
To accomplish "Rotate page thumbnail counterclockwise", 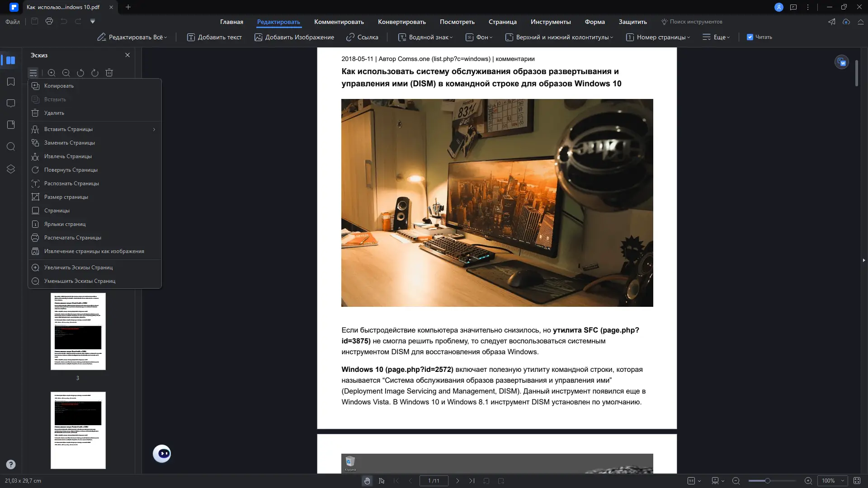I will pos(80,73).
